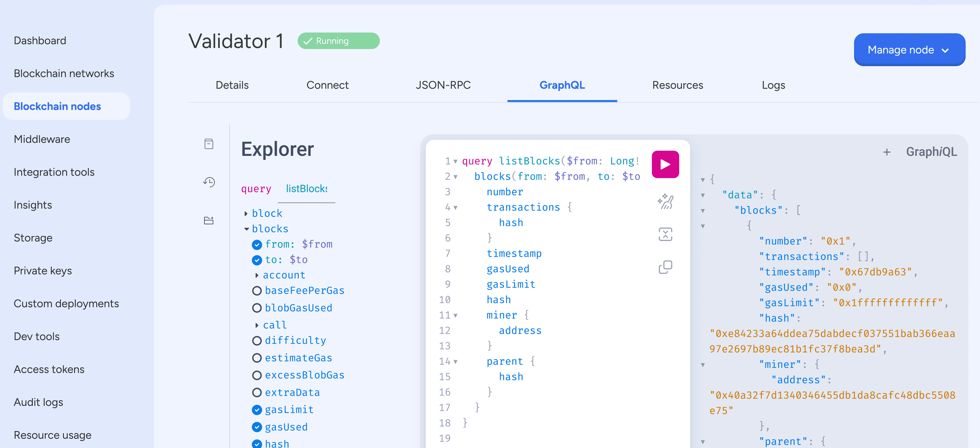The height and width of the screenshot is (448, 980).
Task: Open Blockchain networks in the sidebar
Action: 64,74
